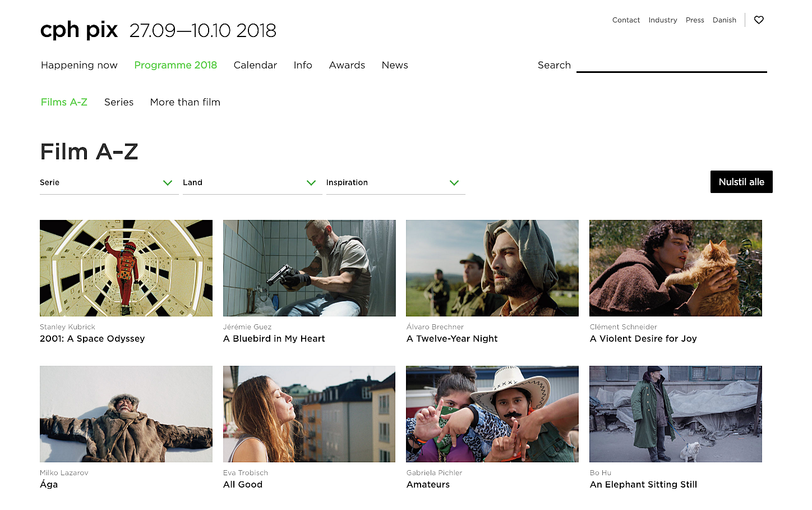Select Programme 2018 in navigation

pyautogui.click(x=176, y=65)
